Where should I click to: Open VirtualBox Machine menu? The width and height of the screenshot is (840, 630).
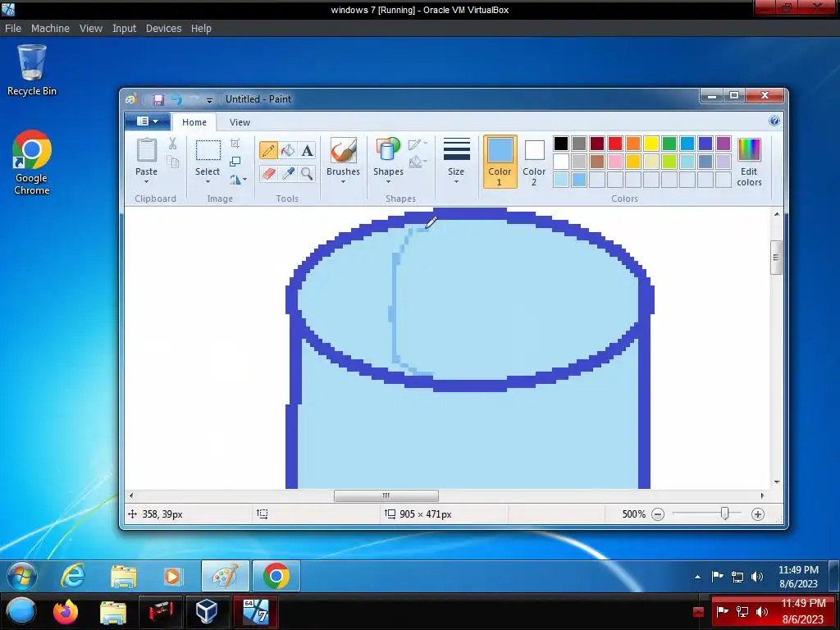coord(50,29)
